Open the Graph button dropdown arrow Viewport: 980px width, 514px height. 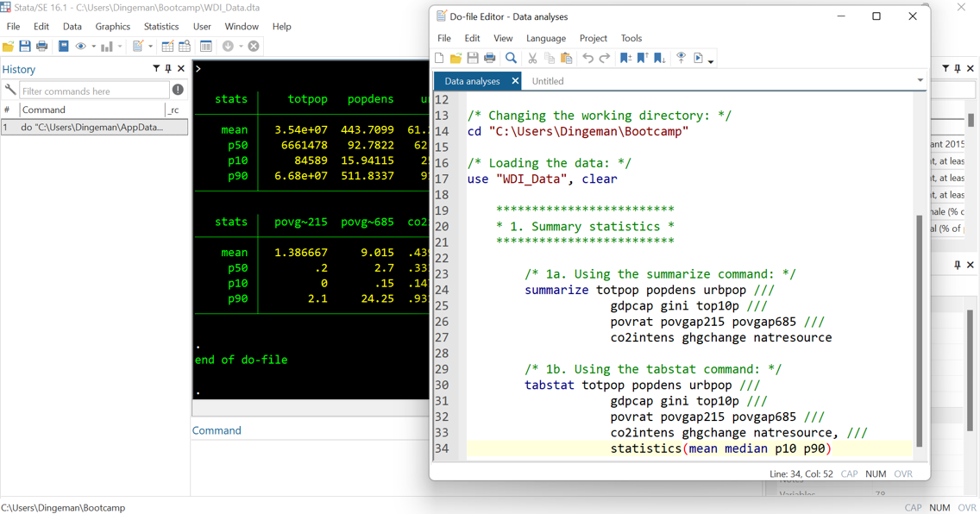click(120, 47)
